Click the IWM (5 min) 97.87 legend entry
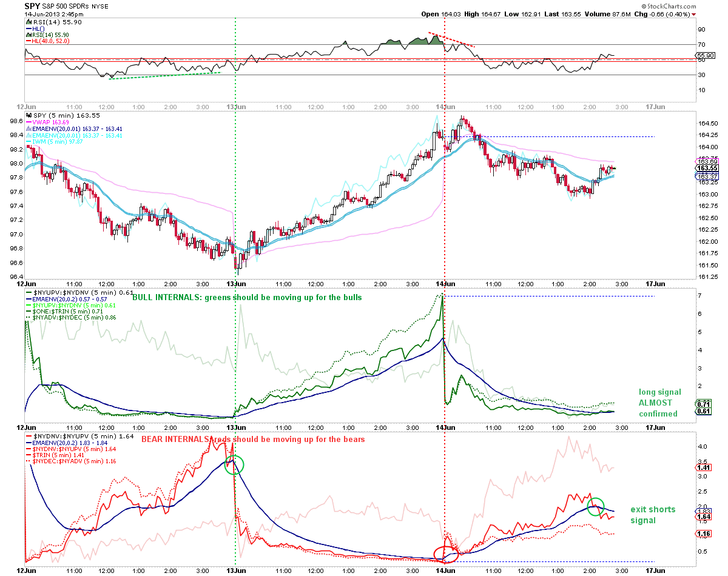Image resolution: width=728 pixels, height=576 pixels. (54, 141)
